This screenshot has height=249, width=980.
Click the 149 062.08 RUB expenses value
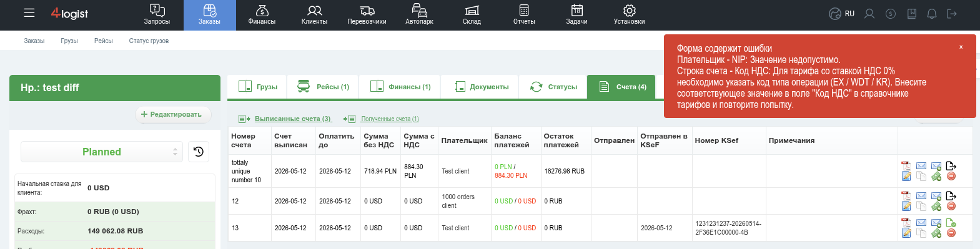pos(116,231)
